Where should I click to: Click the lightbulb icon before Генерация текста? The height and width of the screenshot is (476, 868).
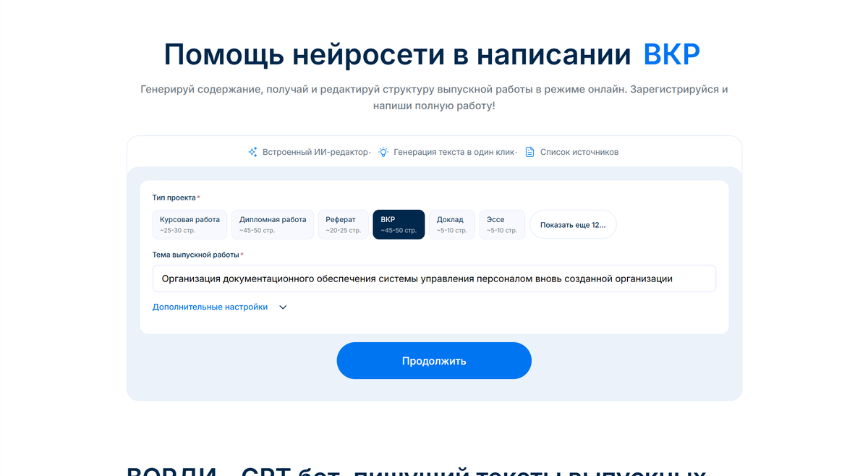click(x=383, y=152)
